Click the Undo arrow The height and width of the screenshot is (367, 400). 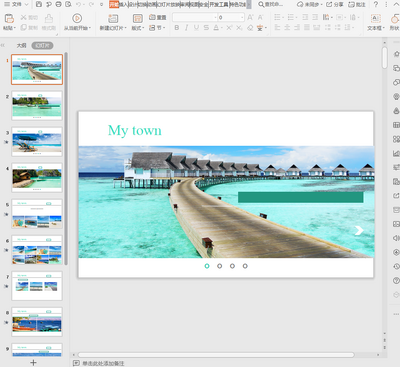[79, 4]
